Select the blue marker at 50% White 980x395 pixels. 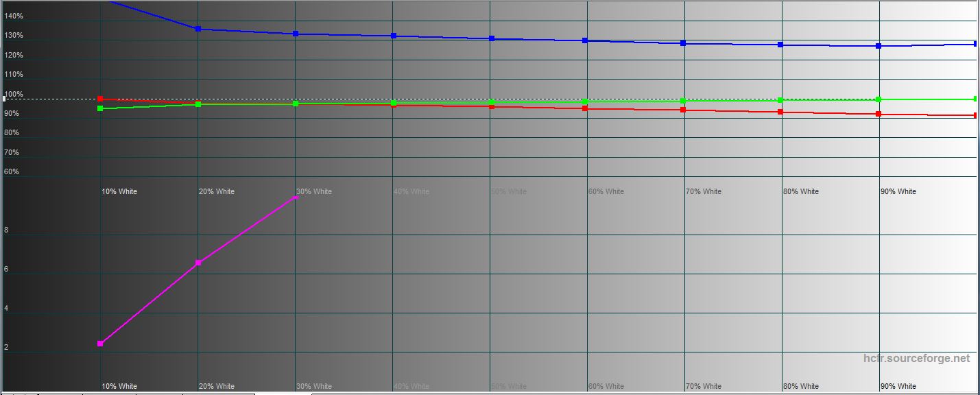click(x=492, y=38)
